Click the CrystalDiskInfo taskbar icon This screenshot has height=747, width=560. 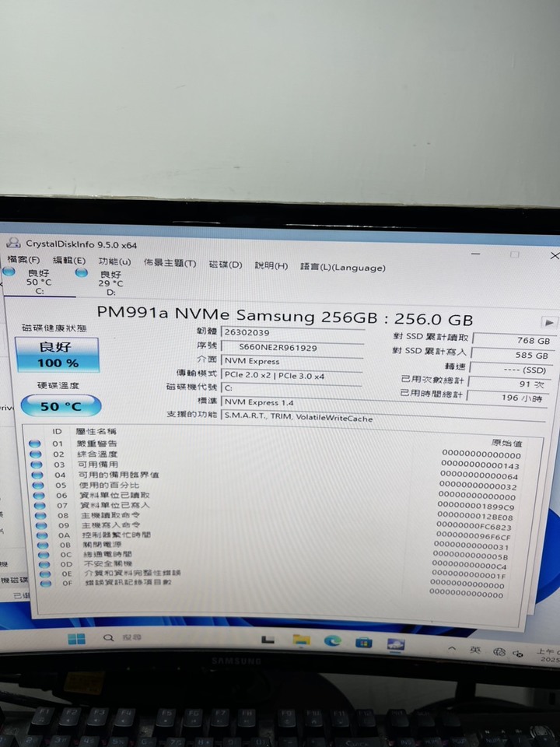(x=395, y=644)
